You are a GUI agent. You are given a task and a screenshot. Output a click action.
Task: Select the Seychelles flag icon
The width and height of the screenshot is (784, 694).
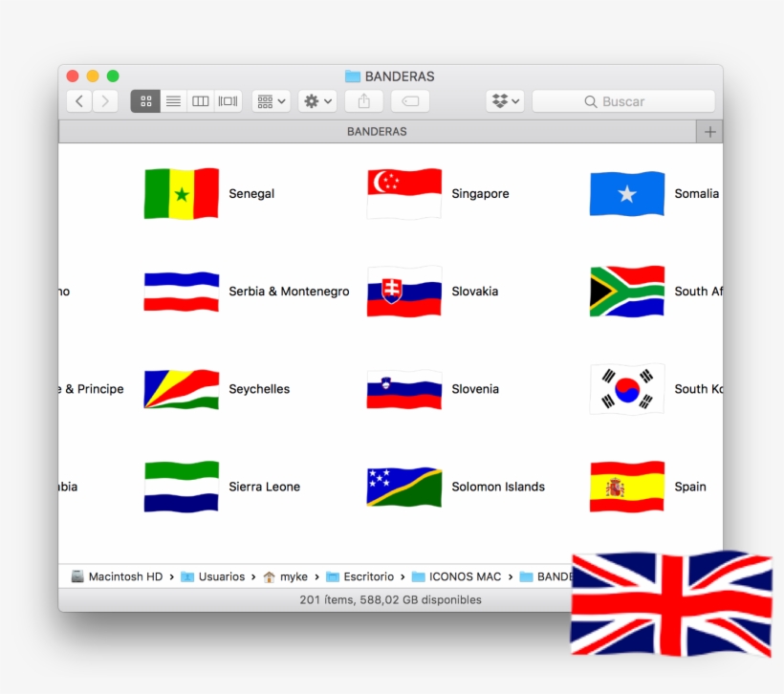[x=182, y=389]
